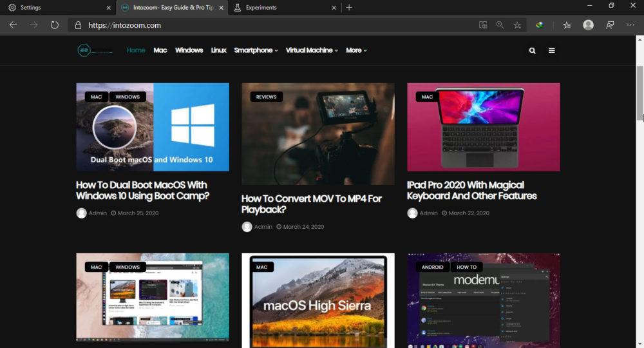Add page to favorites with star icon
The height and width of the screenshot is (348, 644).
click(517, 25)
